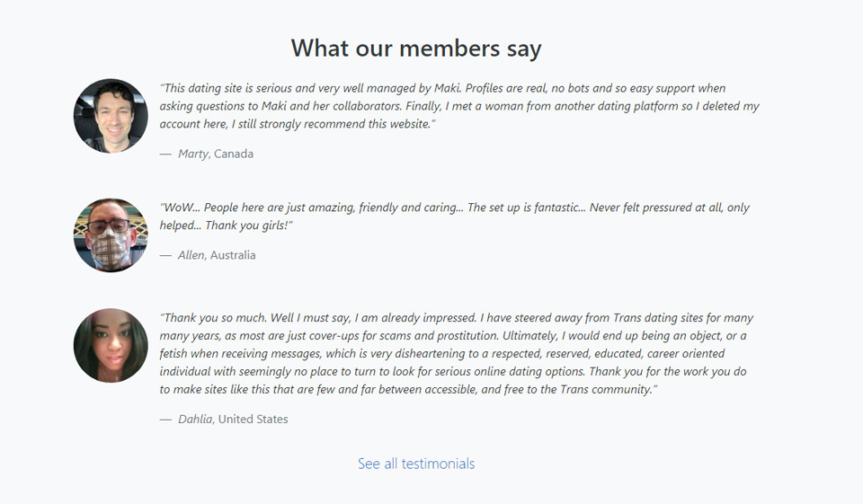Click Allen's masked profile photo
The width and height of the screenshot is (863, 504).
click(x=111, y=235)
